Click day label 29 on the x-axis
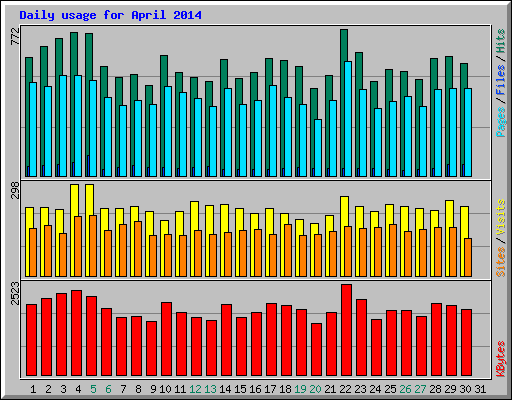This screenshot has width=512, height=400. click(x=450, y=389)
